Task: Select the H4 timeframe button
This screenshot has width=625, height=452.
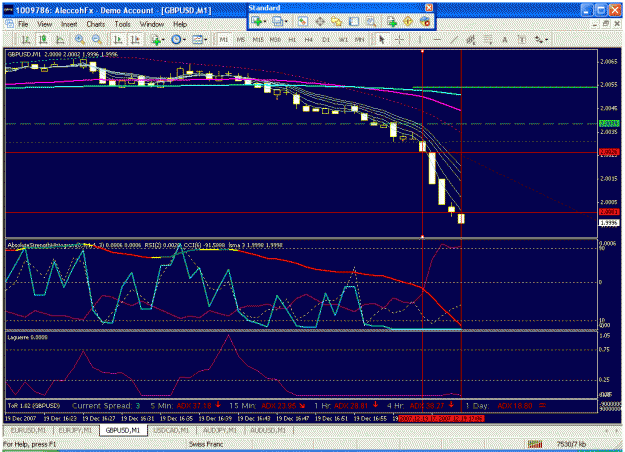Action: (x=309, y=39)
